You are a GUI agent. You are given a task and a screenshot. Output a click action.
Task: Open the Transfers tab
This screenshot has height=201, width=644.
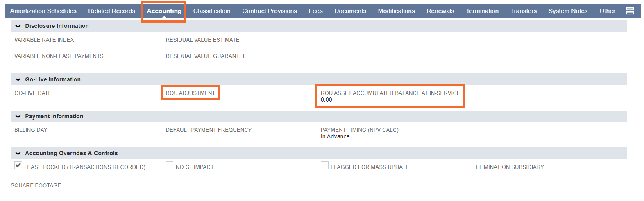(x=524, y=11)
